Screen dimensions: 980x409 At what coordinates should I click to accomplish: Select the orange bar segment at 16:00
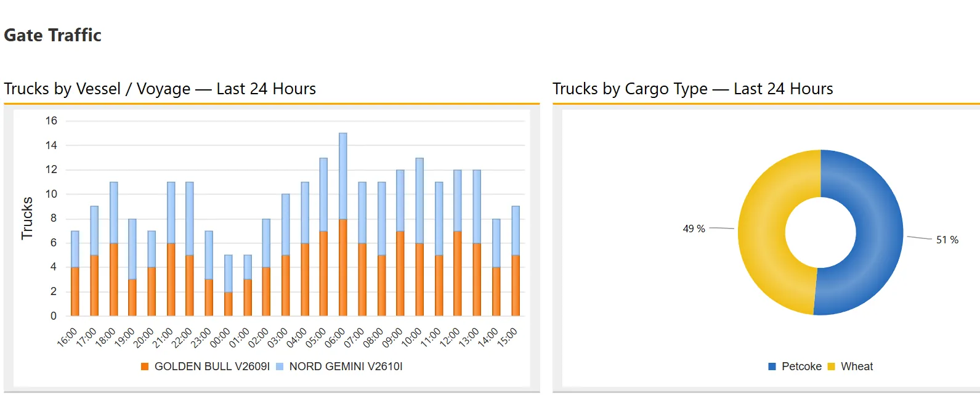(75, 292)
